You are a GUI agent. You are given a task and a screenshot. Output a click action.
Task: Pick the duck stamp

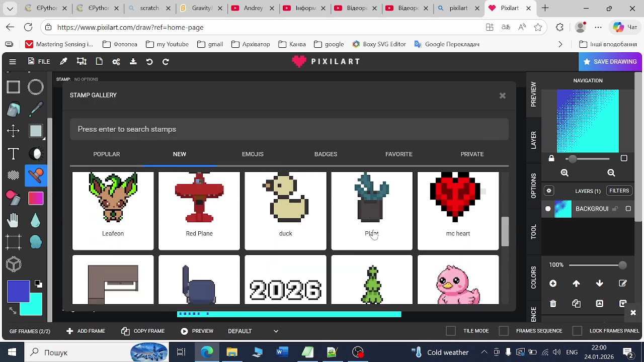click(285, 210)
